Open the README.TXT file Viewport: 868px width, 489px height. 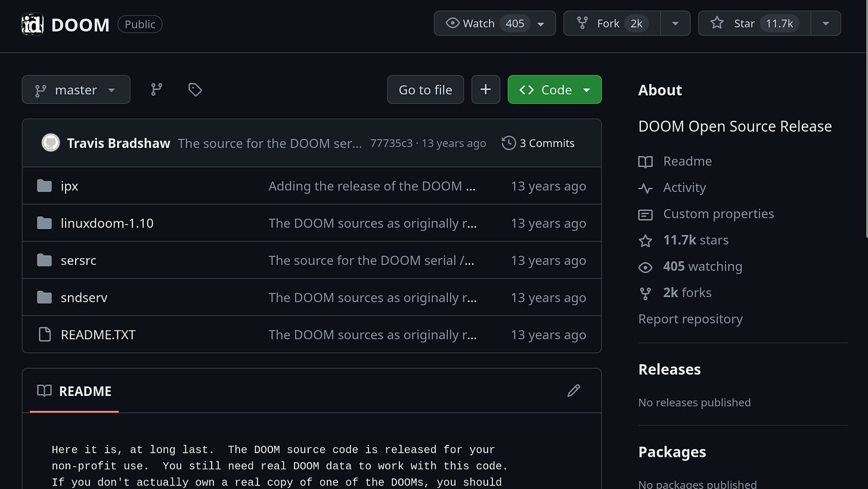[98, 335]
